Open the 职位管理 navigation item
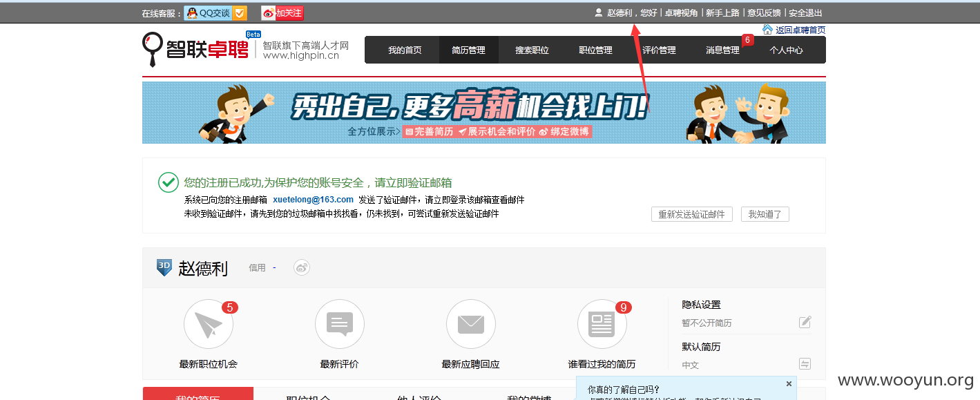This screenshot has height=400, width=980. [x=595, y=50]
